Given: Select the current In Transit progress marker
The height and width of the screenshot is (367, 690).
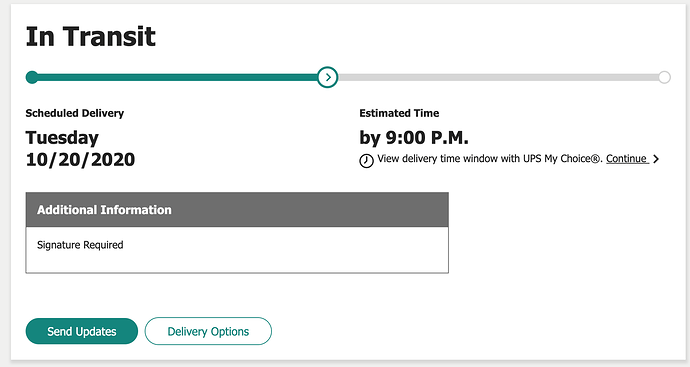Looking at the screenshot, I should pos(327,77).
